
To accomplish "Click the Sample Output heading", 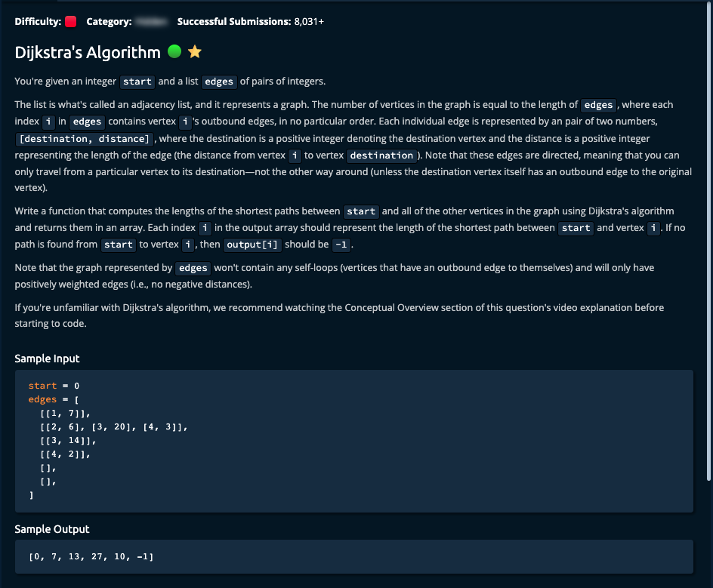I will click(51, 529).
